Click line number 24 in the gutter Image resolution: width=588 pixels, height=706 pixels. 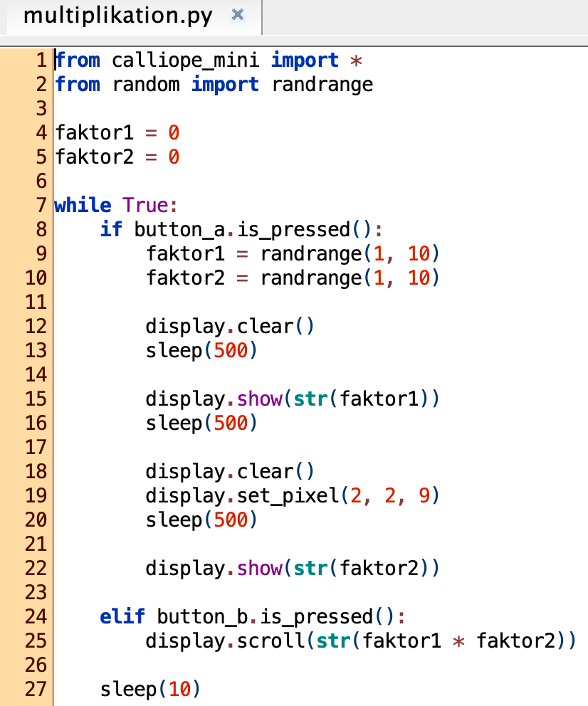click(35, 616)
